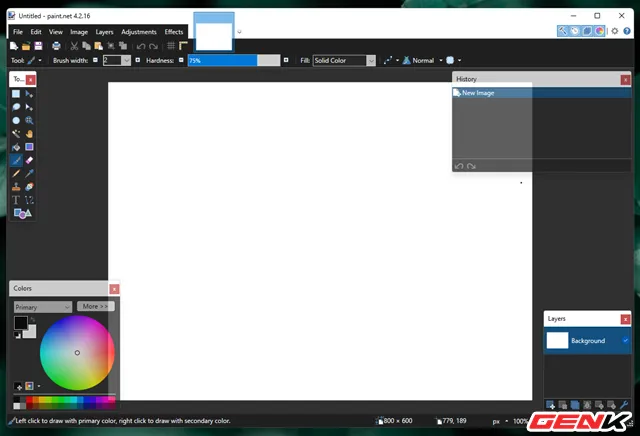Select the Eraser tool
Image resolution: width=640 pixels, height=436 pixels.
pyautogui.click(x=29, y=160)
